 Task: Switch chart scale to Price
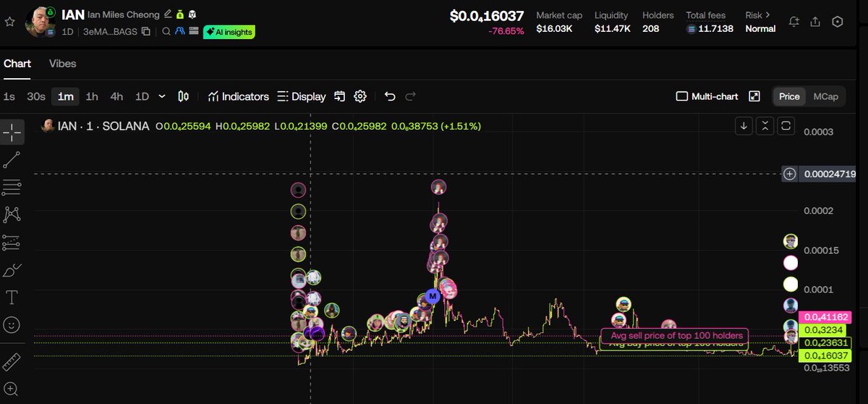(x=789, y=96)
